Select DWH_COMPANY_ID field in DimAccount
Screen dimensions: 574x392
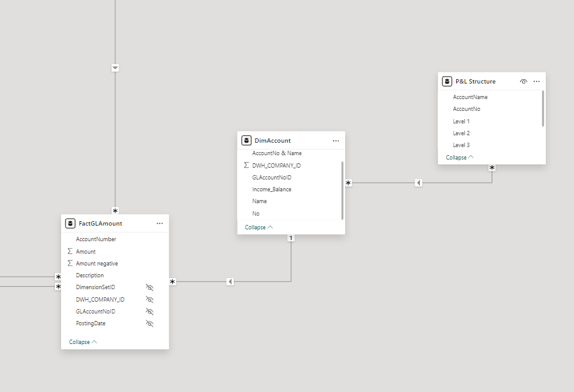(x=276, y=165)
